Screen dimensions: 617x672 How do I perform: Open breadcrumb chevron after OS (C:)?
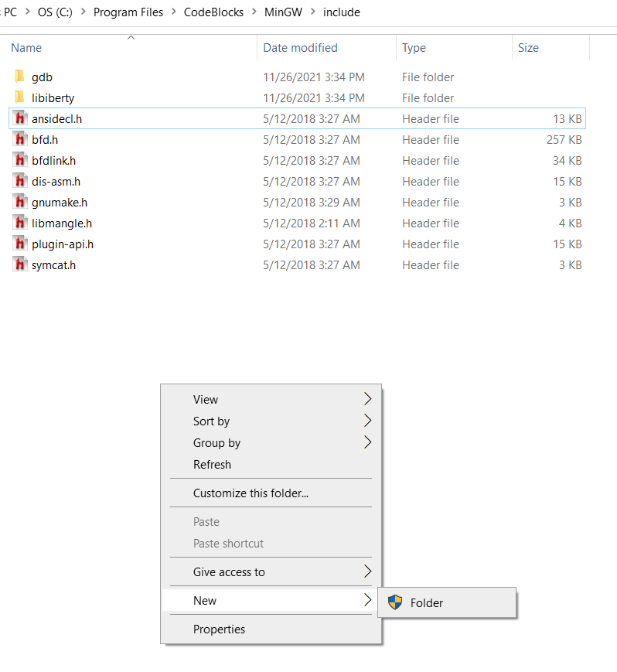click(84, 12)
